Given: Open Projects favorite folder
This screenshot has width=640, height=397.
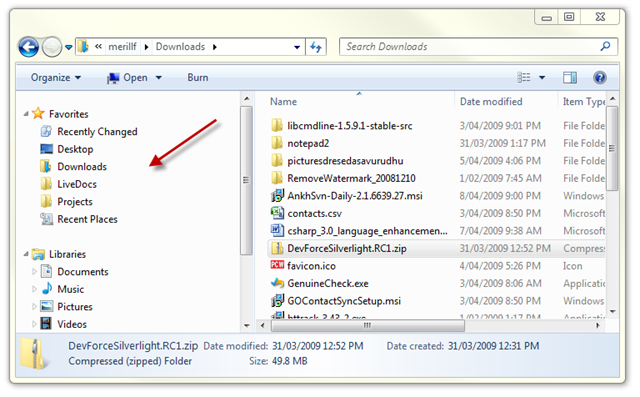Looking at the screenshot, I should (75, 202).
